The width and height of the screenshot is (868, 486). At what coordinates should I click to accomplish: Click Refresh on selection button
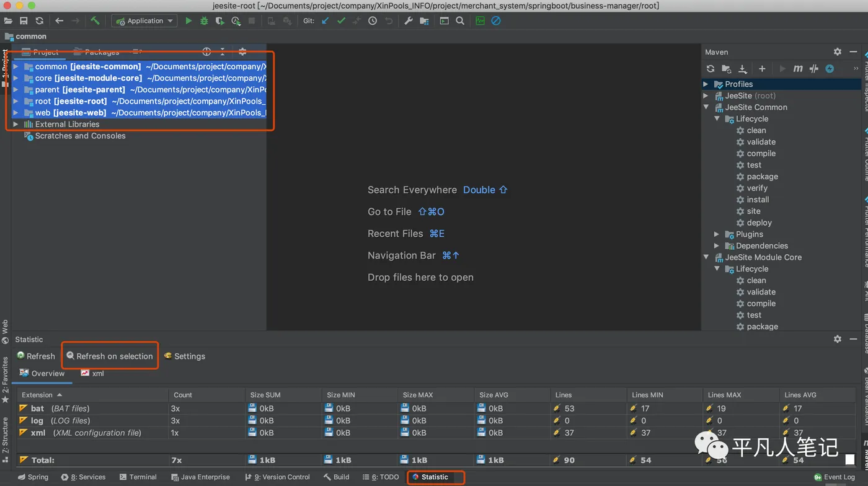[x=110, y=356]
